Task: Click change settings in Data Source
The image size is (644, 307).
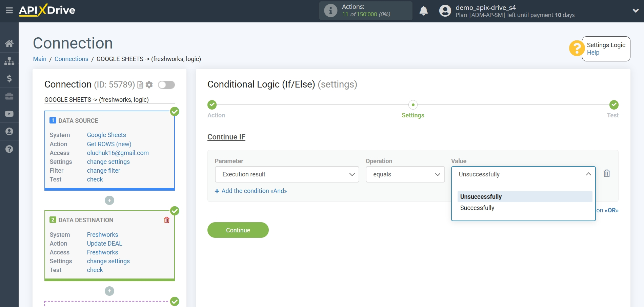Action: pos(108,162)
